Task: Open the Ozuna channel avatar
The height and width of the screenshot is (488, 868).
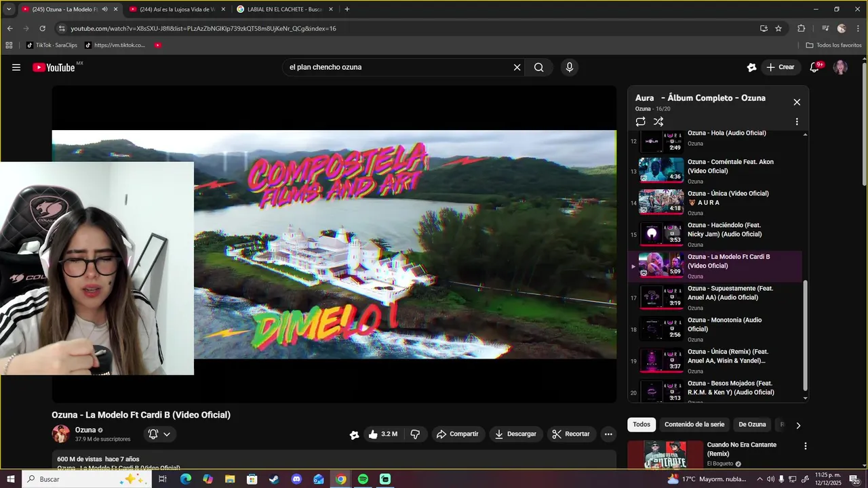Action: tap(61, 434)
